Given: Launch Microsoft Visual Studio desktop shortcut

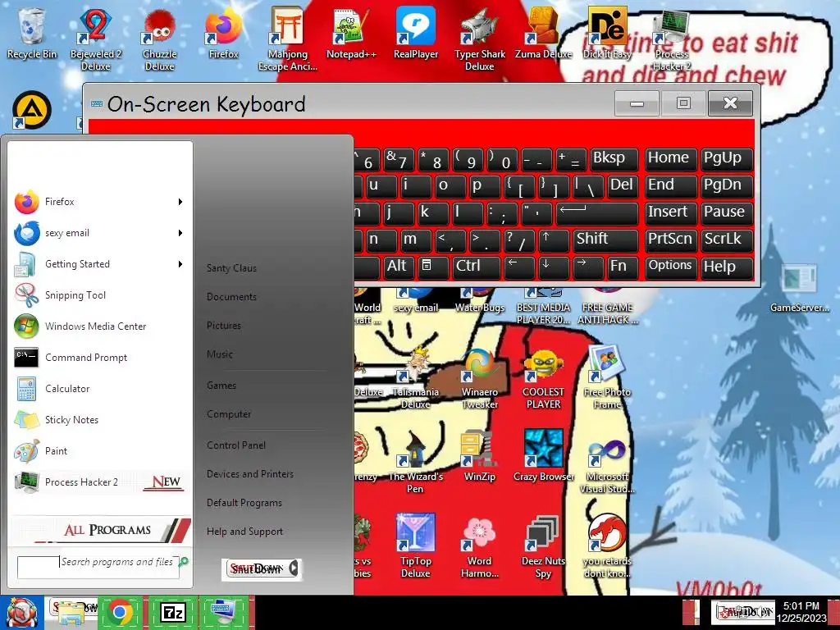Looking at the screenshot, I should point(607,466).
